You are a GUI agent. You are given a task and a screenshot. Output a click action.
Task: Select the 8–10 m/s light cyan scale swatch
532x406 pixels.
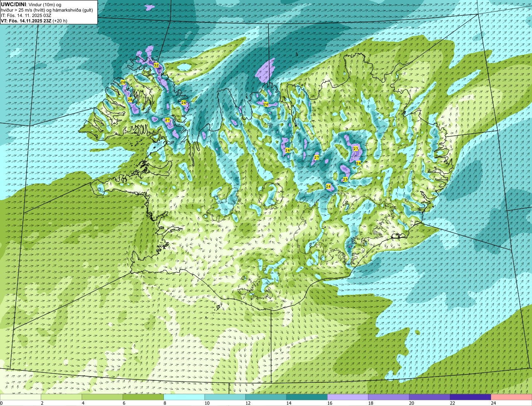(x=184, y=397)
